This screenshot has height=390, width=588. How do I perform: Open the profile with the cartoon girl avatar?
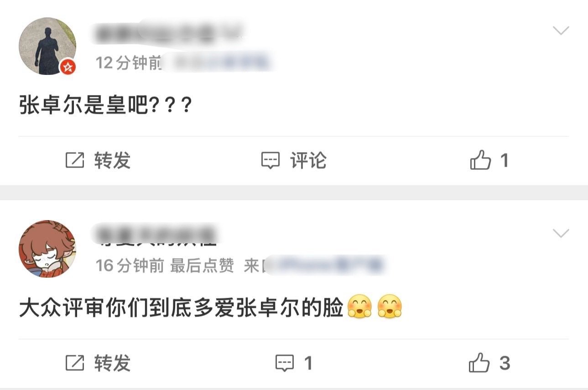pos(47,249)
